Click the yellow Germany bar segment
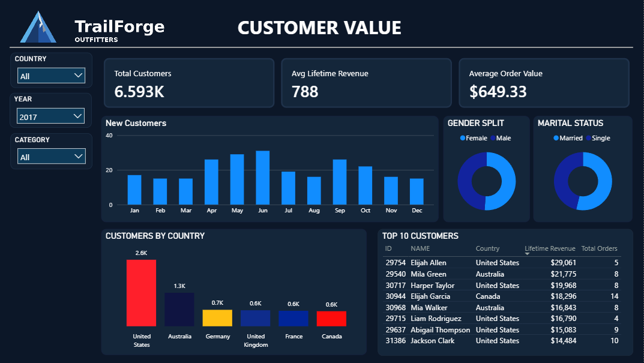The width and height of the screenshot is (644, 363). click(x=217, y=316)
